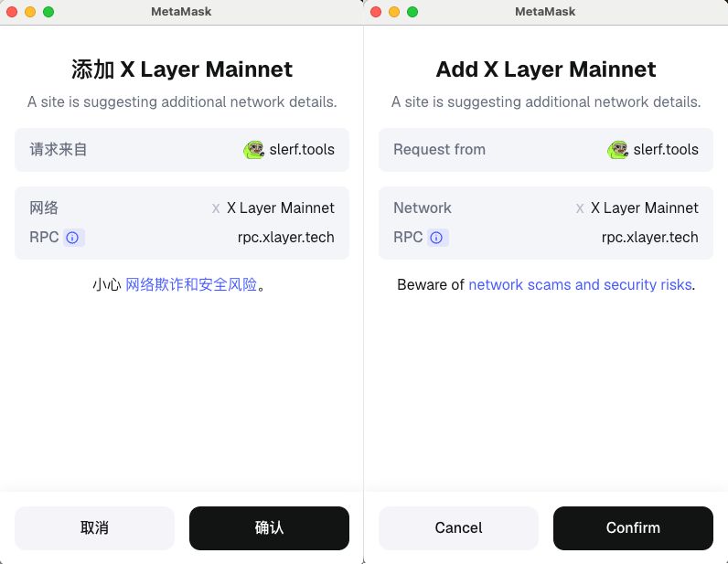Zoom the right MetaMask window with green button
The width and height of the screenshot is (728, 564).
point(412,12)
